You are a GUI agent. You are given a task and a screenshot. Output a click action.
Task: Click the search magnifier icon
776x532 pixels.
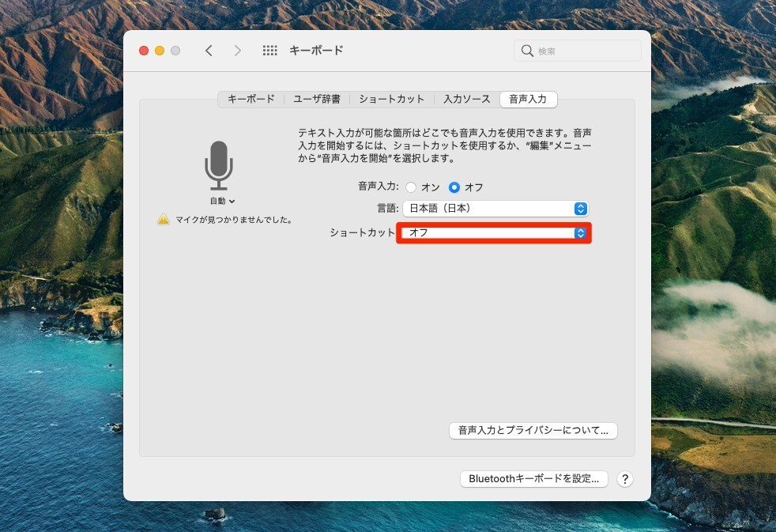click(x=527, y=51)
